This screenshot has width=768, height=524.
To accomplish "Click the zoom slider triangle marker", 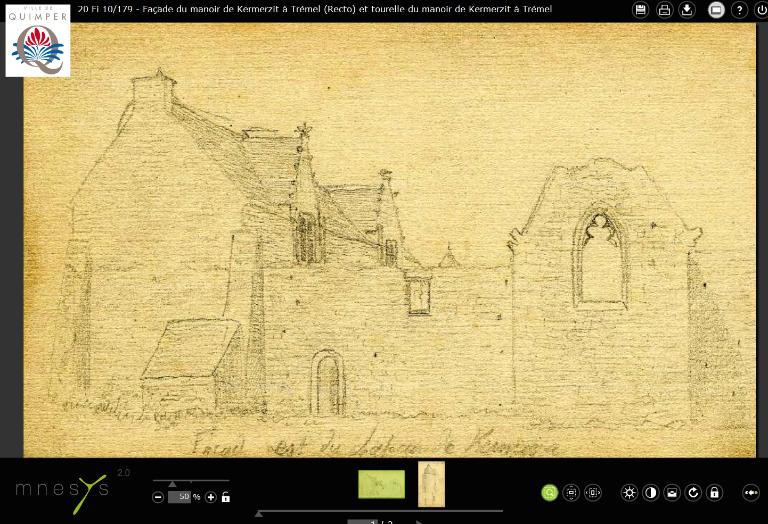I will tap(172, 485).
